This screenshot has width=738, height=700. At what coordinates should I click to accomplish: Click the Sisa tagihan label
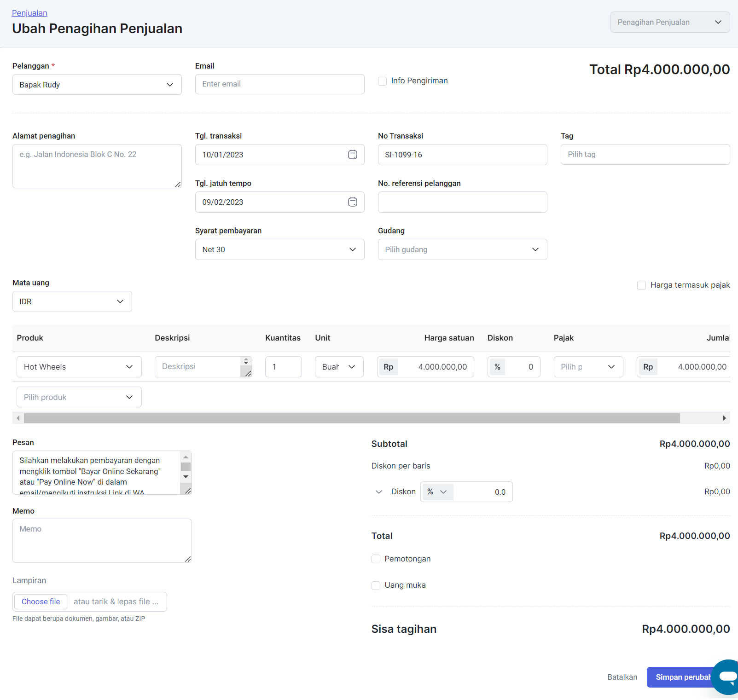pyautogui.click(x=404, y=629)
